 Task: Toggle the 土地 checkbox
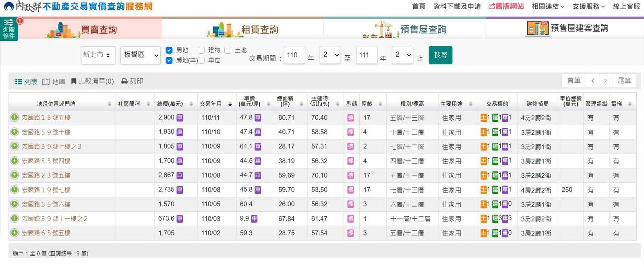click(228, 50)
